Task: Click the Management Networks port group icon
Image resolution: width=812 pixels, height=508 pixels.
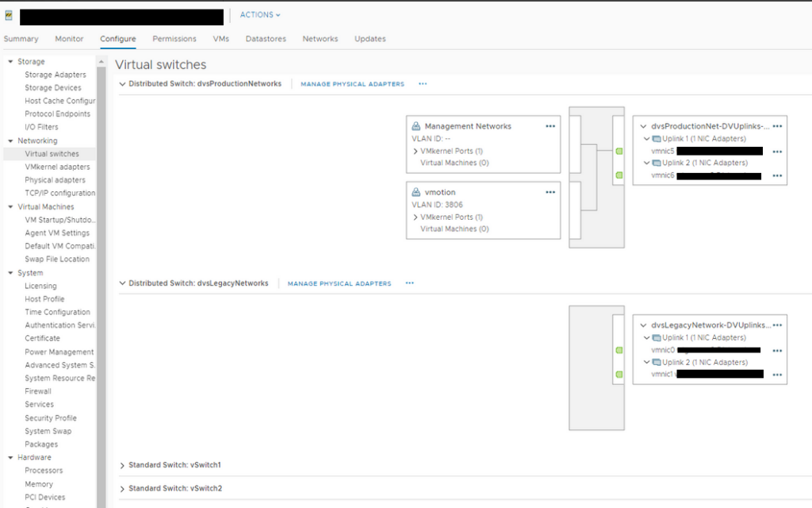Action: 416,126
